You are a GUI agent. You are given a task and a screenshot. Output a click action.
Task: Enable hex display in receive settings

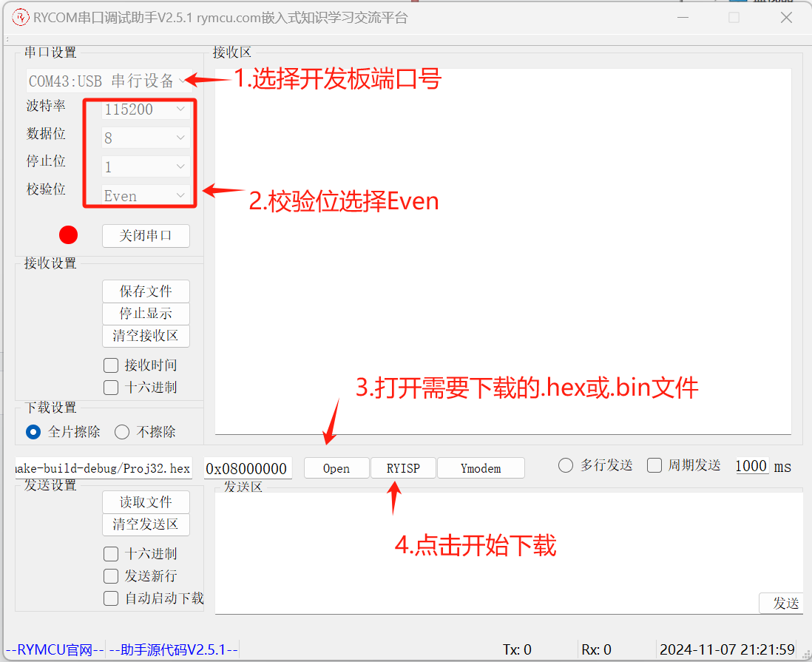click(110, 387)
